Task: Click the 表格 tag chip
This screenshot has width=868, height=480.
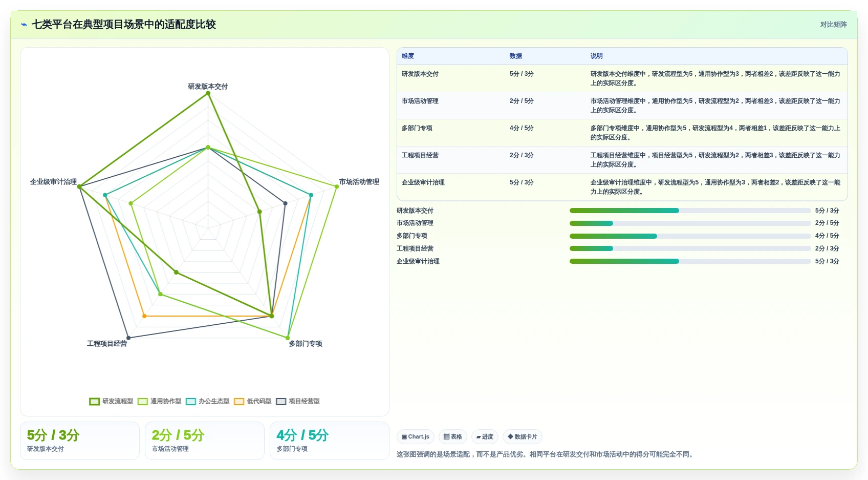Action: tap(453, 437)
